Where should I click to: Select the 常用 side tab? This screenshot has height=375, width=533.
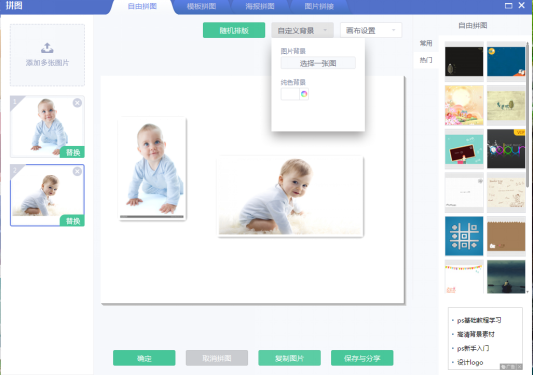coord(426,43)
